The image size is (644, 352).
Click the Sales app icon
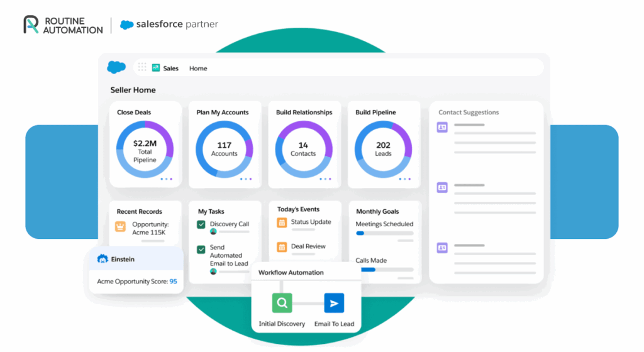[156, 68]
